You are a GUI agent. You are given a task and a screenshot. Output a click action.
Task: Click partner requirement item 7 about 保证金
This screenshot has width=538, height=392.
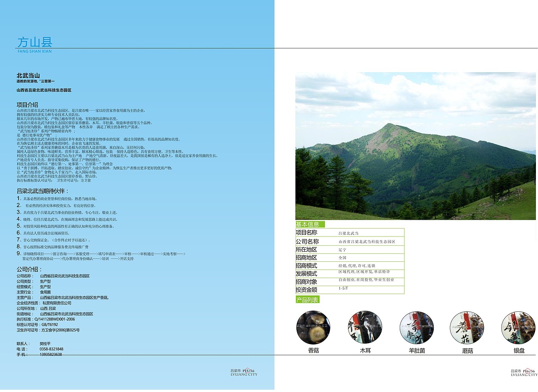point(53,239)
